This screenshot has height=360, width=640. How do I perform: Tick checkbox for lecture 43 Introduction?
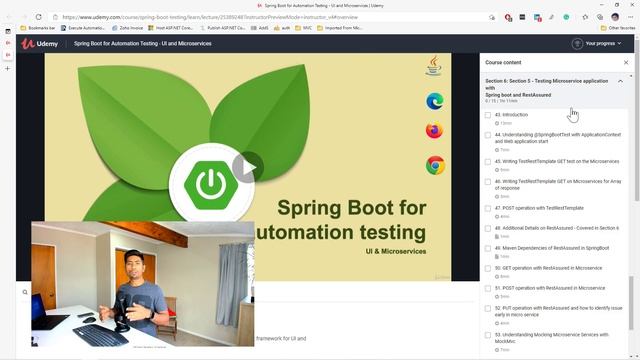coord(488,115)
